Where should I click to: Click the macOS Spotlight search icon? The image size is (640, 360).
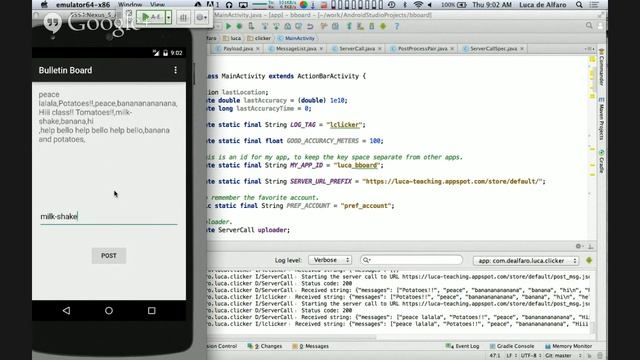point(579,5)
